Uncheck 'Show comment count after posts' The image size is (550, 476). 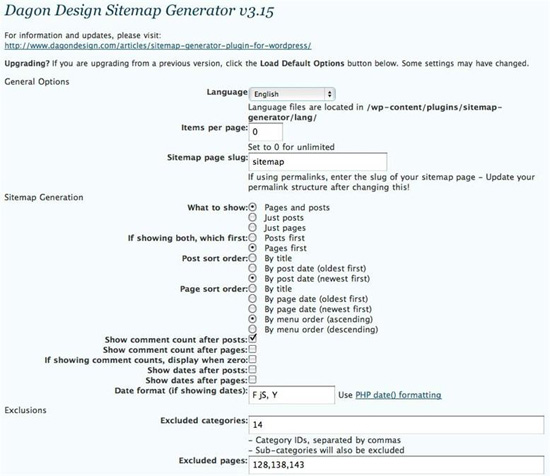pos(253,339)
